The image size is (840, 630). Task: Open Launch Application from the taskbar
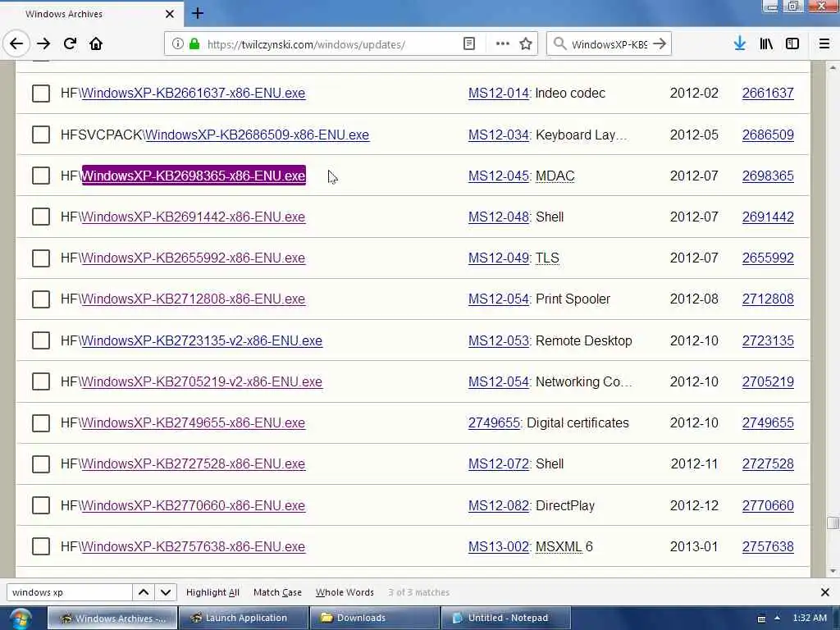tap(244, 619)
